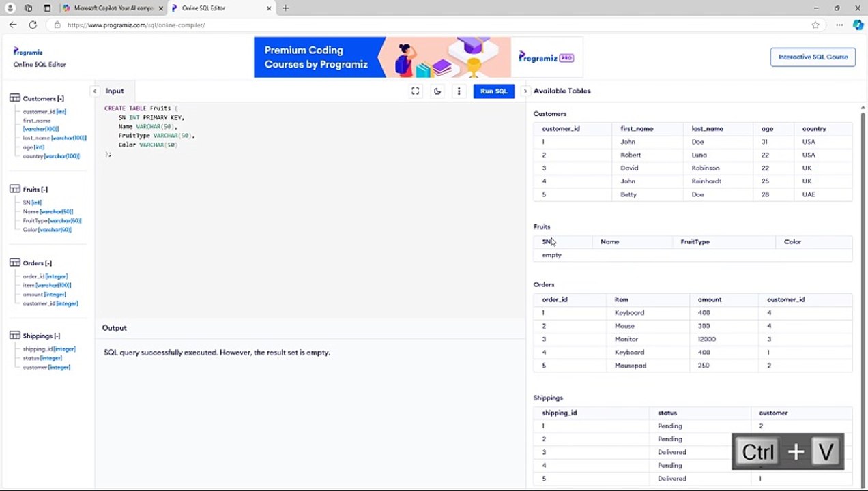
Task: Open the workspaces icon
Action: [28, 8]
